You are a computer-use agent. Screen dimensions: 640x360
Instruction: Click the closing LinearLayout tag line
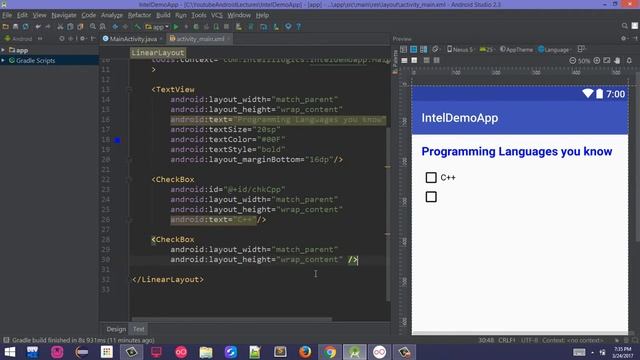pyautogui.click(x=168, y=280)
